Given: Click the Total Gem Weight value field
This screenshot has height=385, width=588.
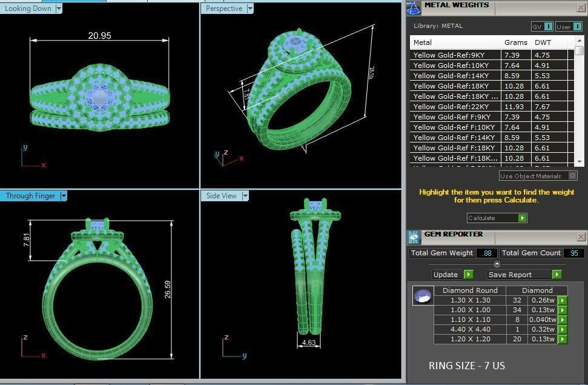Looking at the screenshot, I should coord(487,253).
